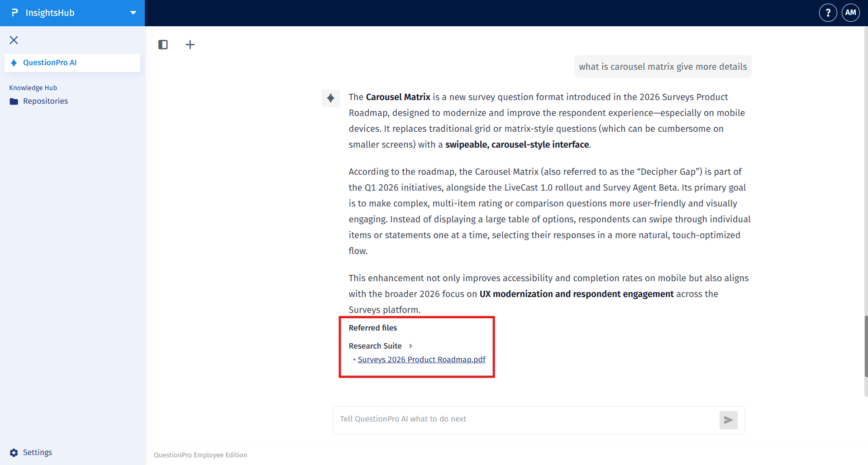868x465 pixels.
Task: Click the page vertical scrollbar thumb
Action: [x=866, y=346]
